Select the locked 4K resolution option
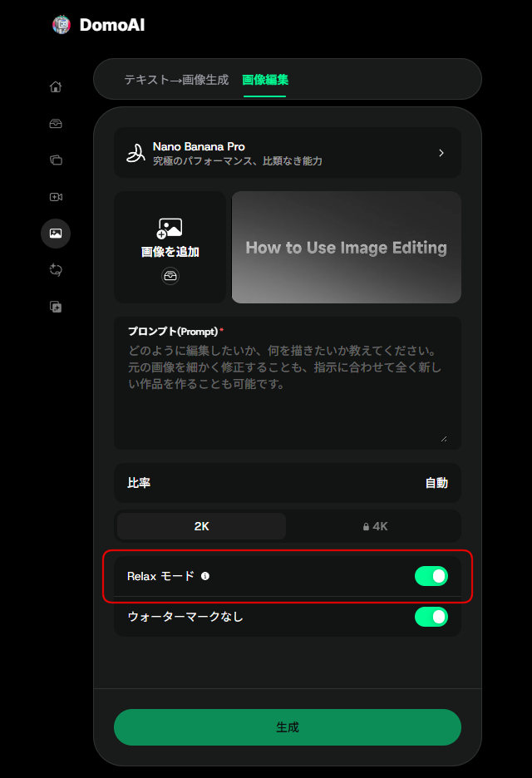 point(375,526)
